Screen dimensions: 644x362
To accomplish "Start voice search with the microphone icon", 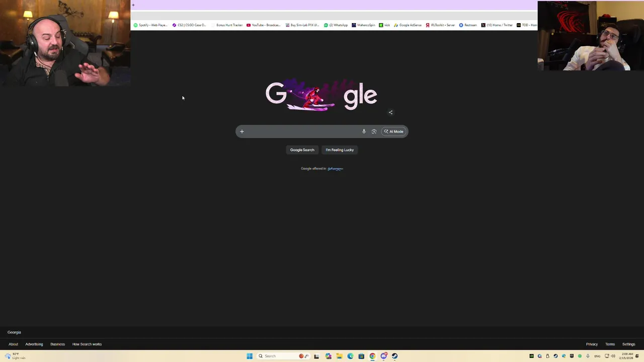I will click(364, 132).
